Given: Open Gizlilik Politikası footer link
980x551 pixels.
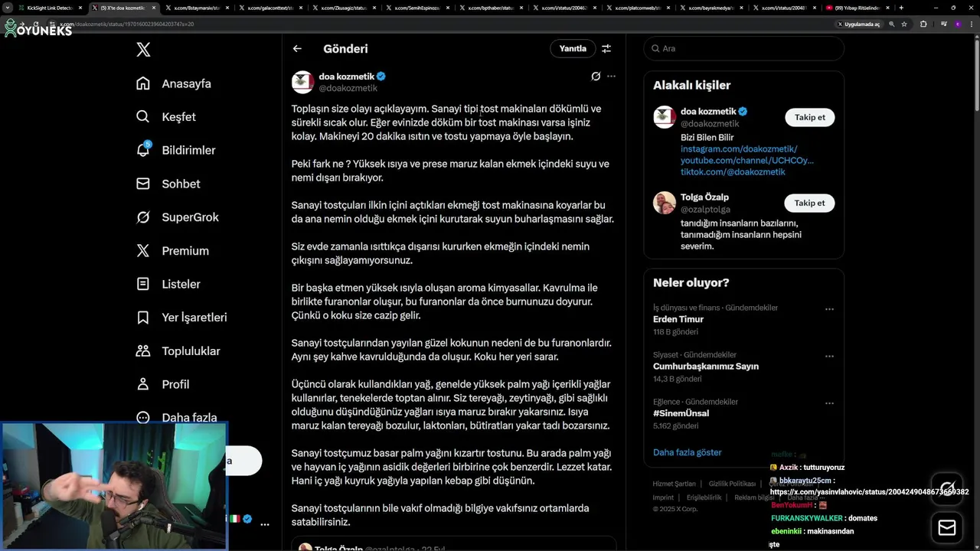Looking at the screenshot, I should coord(732,484).
